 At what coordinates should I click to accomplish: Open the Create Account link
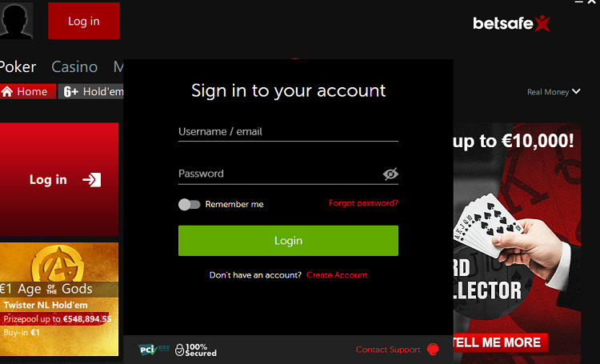tap(337, 275)
